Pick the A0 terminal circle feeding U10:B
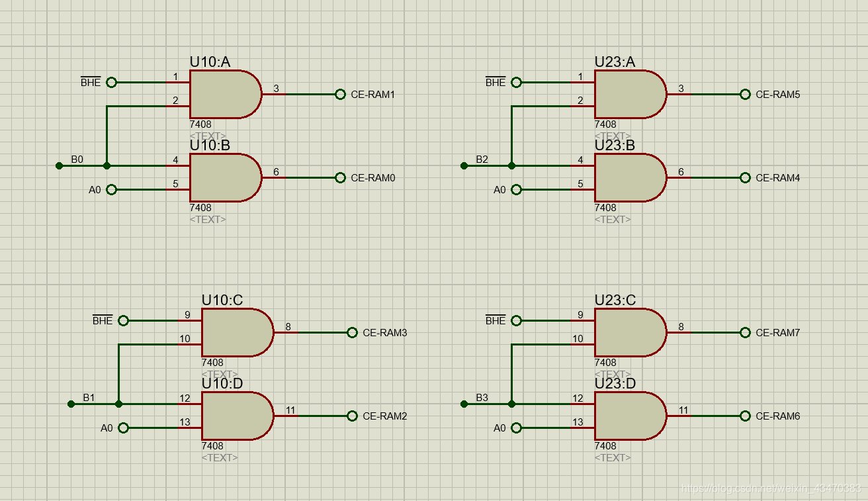The height and width of the screenshot is (501, 868). pyautogui.click(x=111, y=190)
